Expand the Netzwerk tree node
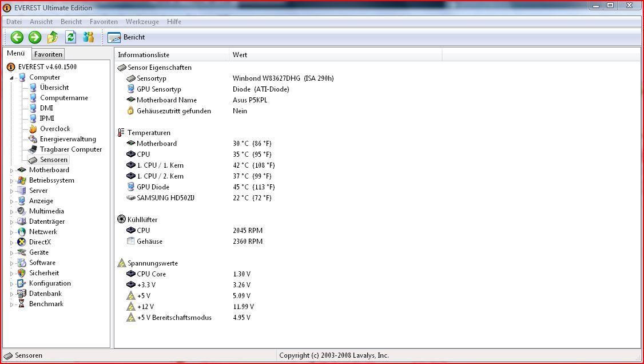644x364 pixels. 11,232
